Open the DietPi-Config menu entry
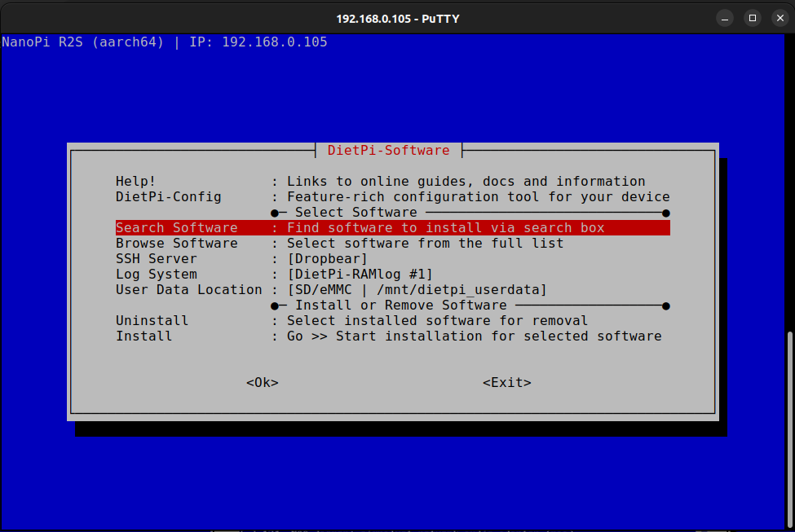This screenshot has width=795, height=532. [x=168, y=197]
